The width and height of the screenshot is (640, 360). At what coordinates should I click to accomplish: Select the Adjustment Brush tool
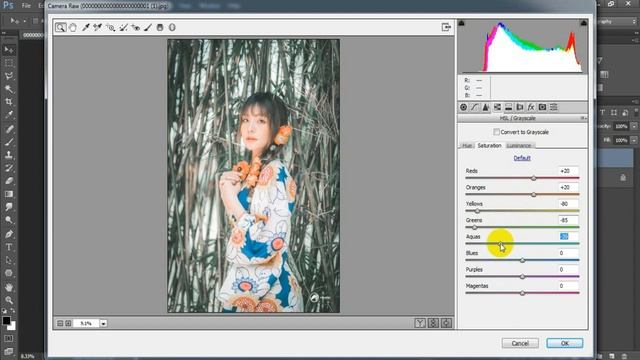[148, 27]
